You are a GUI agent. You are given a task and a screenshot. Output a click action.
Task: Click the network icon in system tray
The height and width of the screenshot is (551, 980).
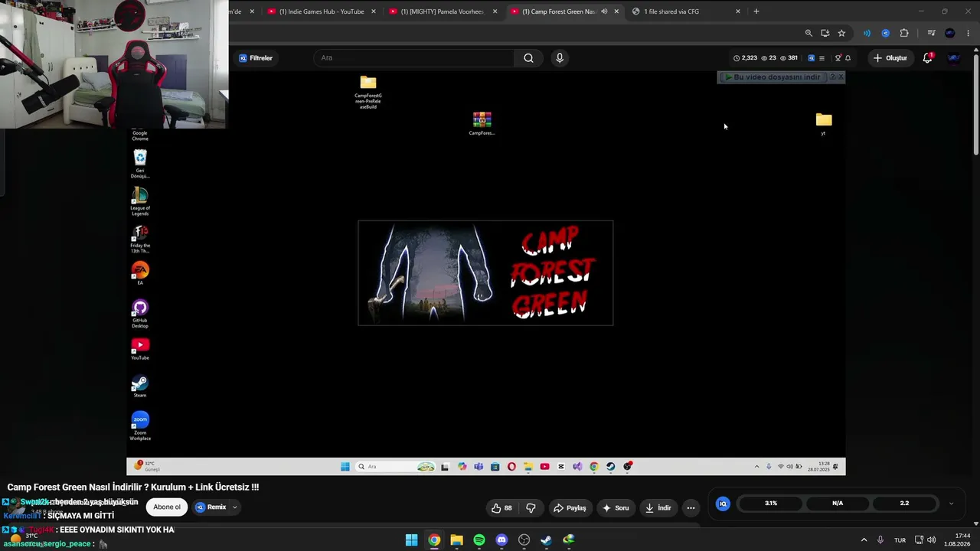(x=919, y=540)
